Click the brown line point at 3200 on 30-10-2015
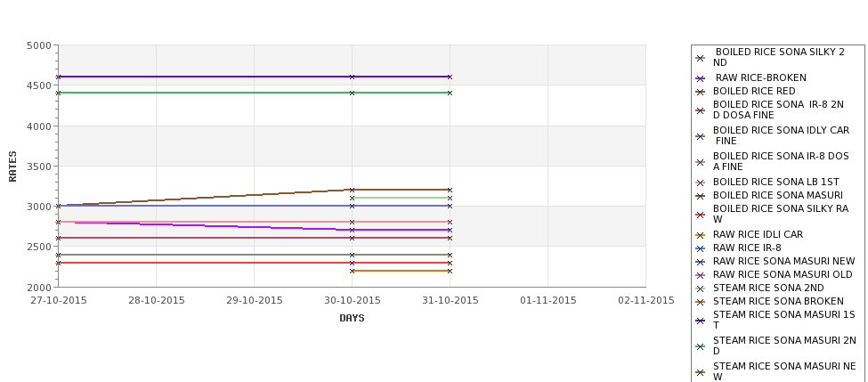Image resolution: width=868 pixels, height=382 pixels. coord(352,190)
